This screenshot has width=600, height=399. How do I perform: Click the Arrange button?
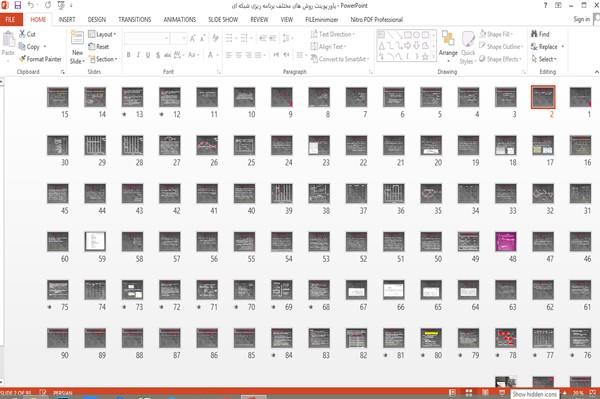(x=448, y=46)
